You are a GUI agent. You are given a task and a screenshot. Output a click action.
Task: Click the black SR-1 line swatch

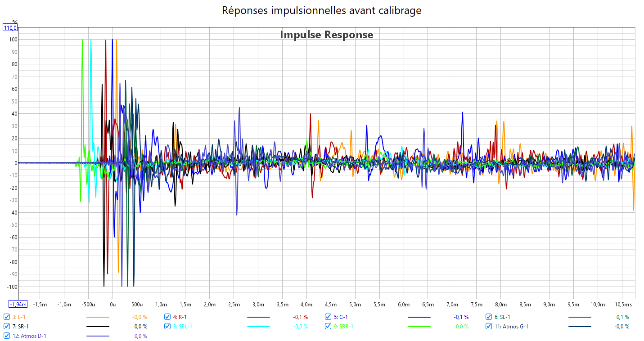click(x=98, y=327)
